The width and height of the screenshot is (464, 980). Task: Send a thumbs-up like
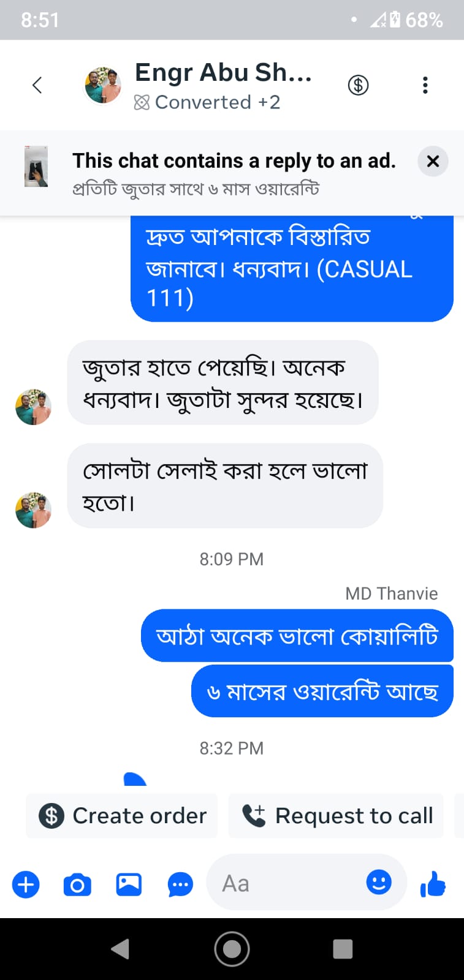tap(433, 884)
